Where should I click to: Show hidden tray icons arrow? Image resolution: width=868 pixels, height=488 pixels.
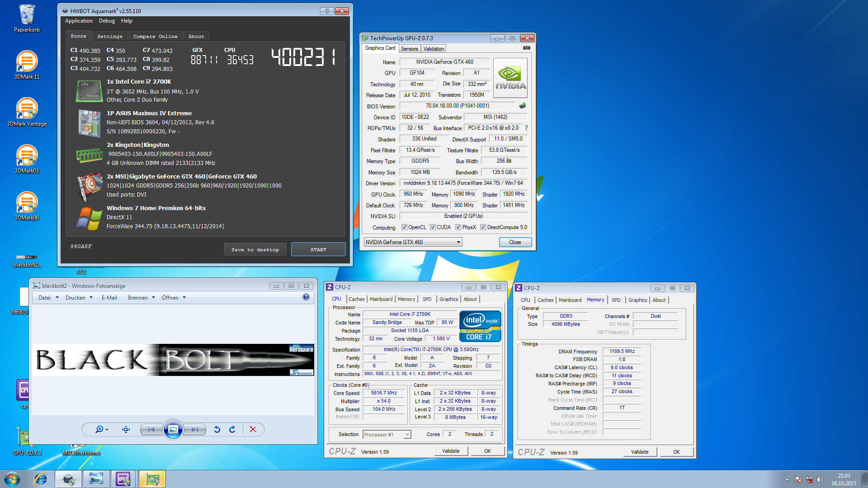pyautogui.click(x=787, y=479)
